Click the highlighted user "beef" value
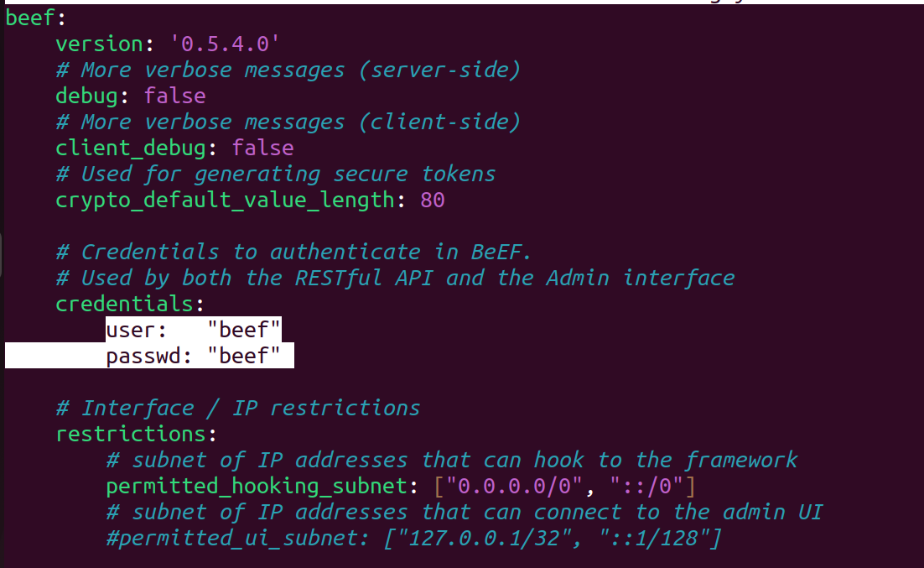The height and width of the screenshot is (568, 924). (244, 330)
